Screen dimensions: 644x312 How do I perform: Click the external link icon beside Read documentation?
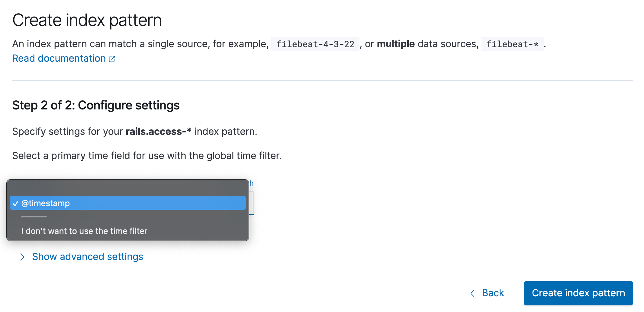112,59
